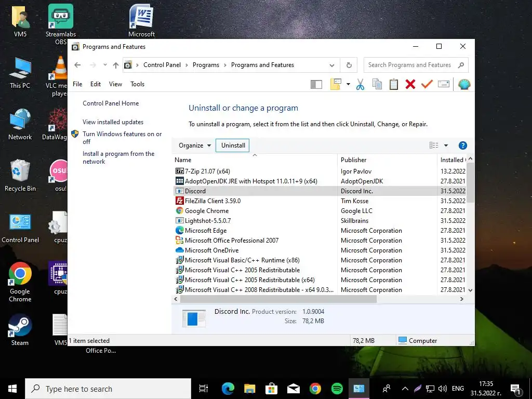Click the vertical scrollbar down arrow
Screen dimensions: 532x399
coord(470,290)
